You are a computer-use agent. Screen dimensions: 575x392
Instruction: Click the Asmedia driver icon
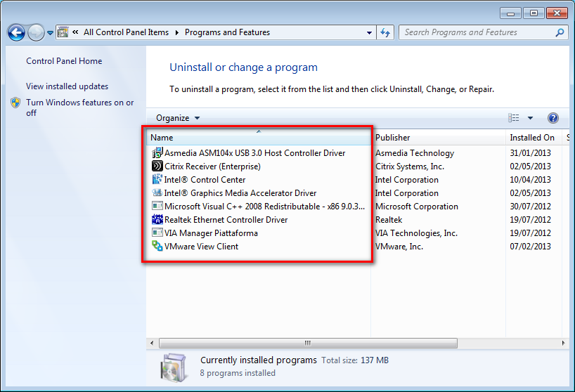tap(157, 152)
